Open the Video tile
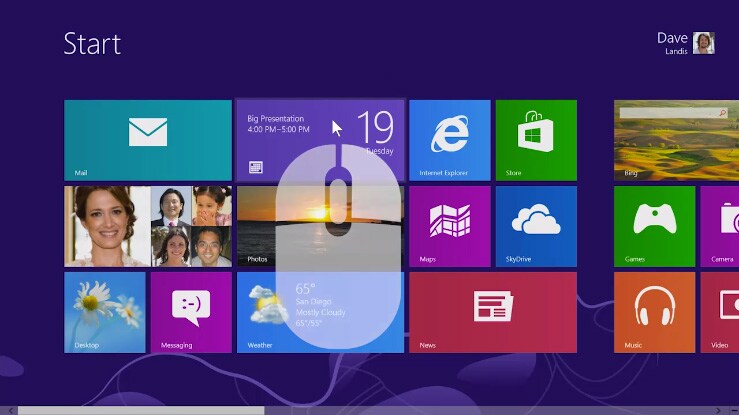The width and height of the screenshot is (739, 415). pyautogui.click(x=720, y=312)
